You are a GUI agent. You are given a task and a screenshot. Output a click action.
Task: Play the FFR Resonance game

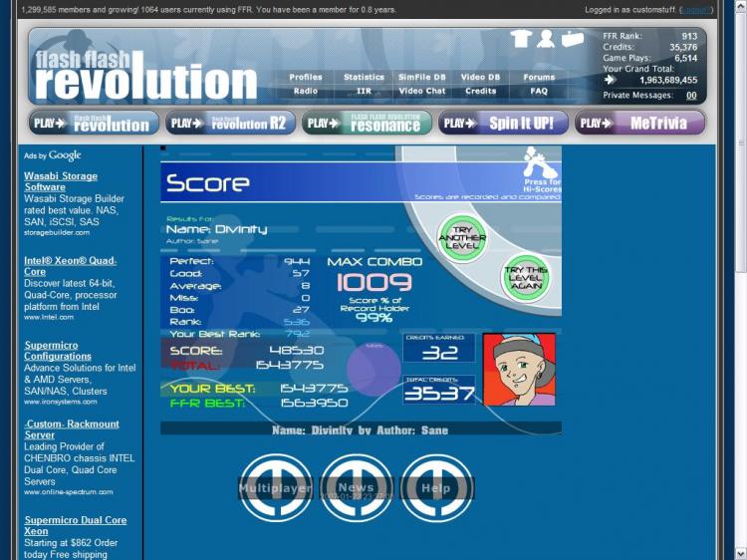(x=368, y=124)
